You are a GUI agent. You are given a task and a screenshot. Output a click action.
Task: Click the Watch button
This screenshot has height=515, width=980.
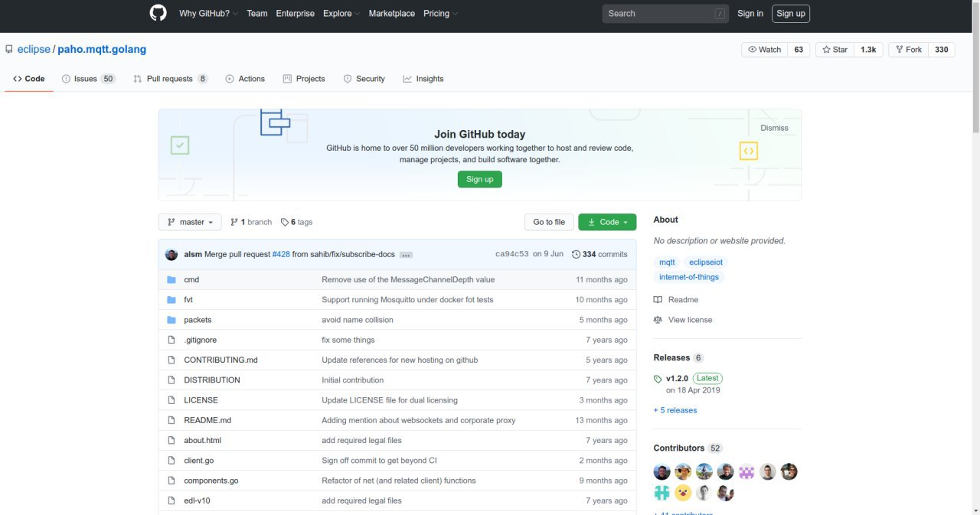[x=764, y=50]
